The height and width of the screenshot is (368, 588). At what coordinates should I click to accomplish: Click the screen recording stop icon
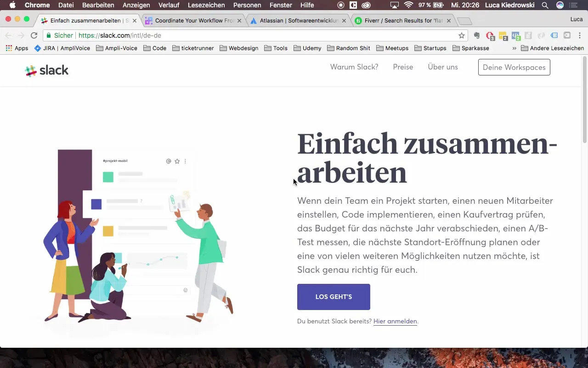coord(341,5)
